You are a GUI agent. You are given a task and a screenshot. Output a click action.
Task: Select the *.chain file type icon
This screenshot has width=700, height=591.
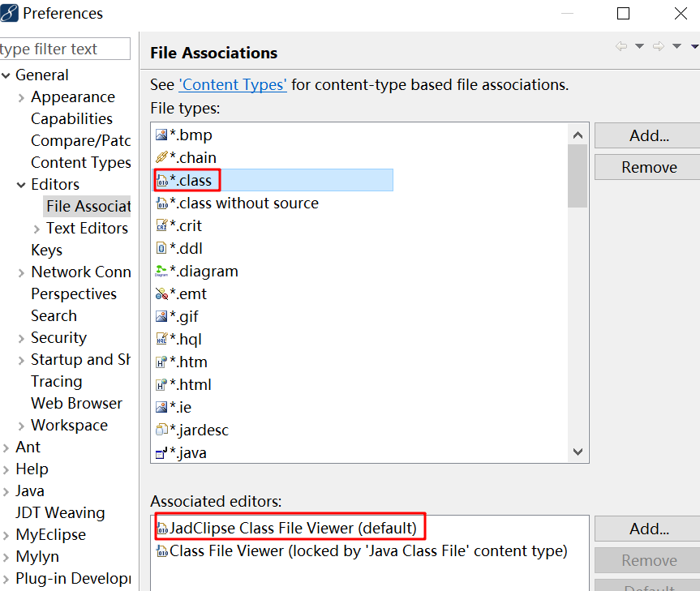coord(161,157)
